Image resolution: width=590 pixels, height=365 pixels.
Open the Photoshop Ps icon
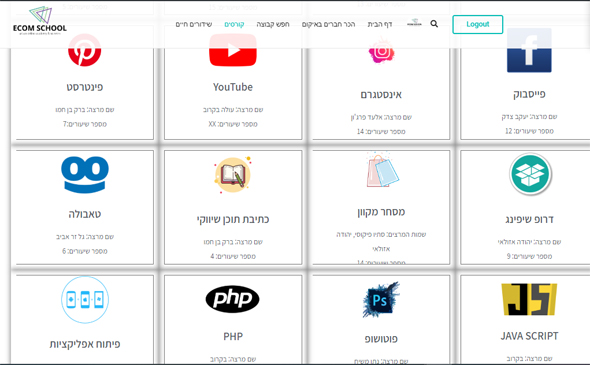click(x=380, y=300)
